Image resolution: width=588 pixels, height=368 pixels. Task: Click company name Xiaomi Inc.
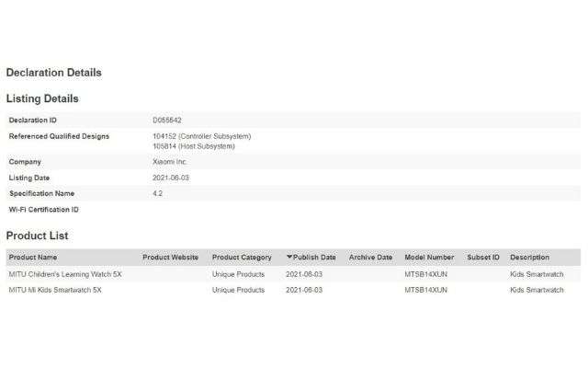click(x=169, y=162)
